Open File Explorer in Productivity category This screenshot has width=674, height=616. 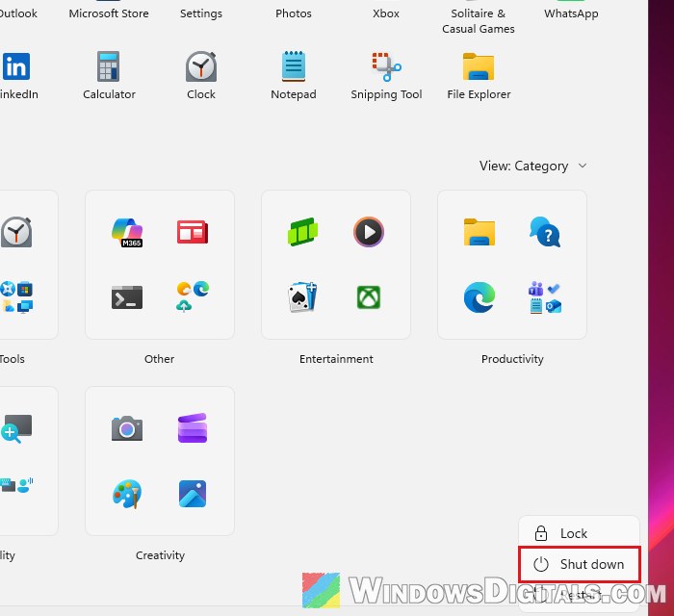(x=480, y=232)
